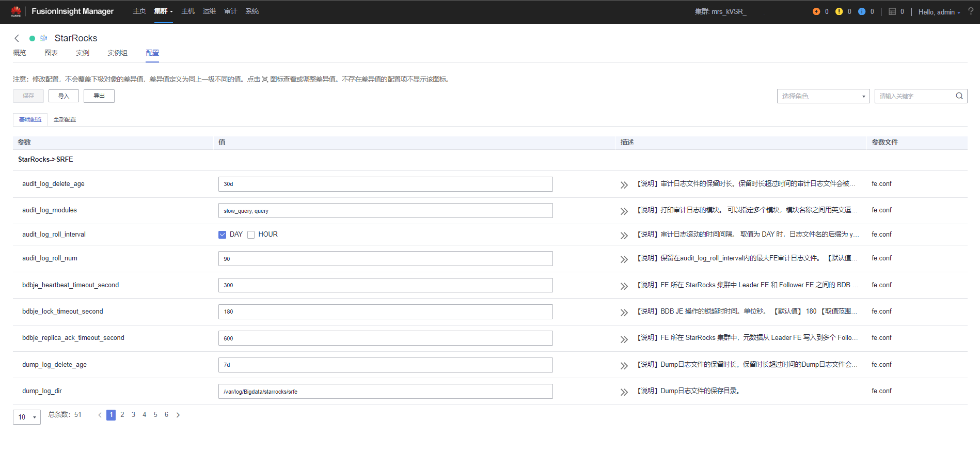Click the 导入 button
The image size is (980, 466).
coord(64,96)
